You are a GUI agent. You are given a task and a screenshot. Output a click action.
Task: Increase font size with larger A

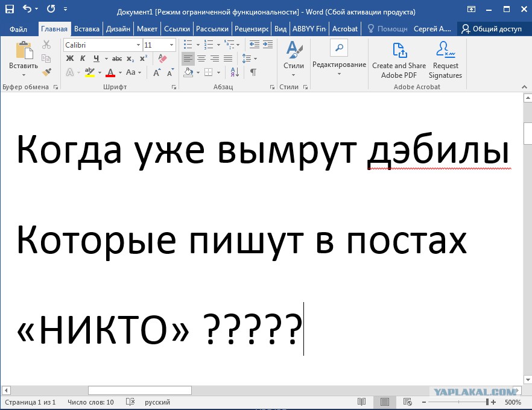(157, 72)
